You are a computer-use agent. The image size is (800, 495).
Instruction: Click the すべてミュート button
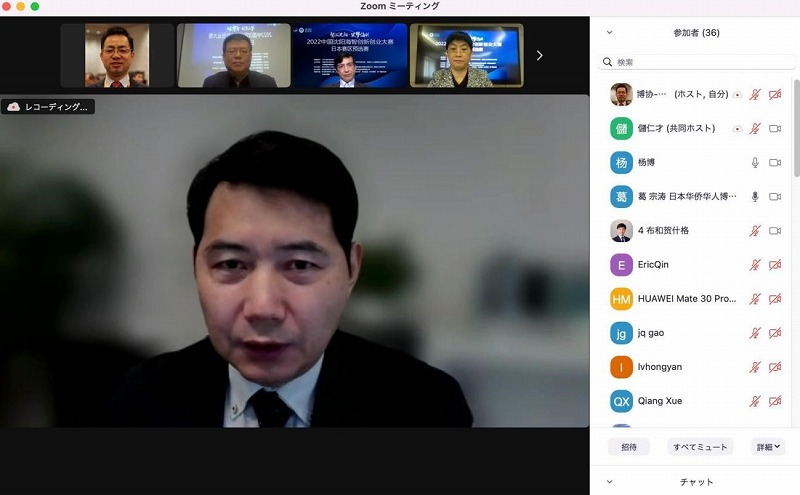pos(699,447)
